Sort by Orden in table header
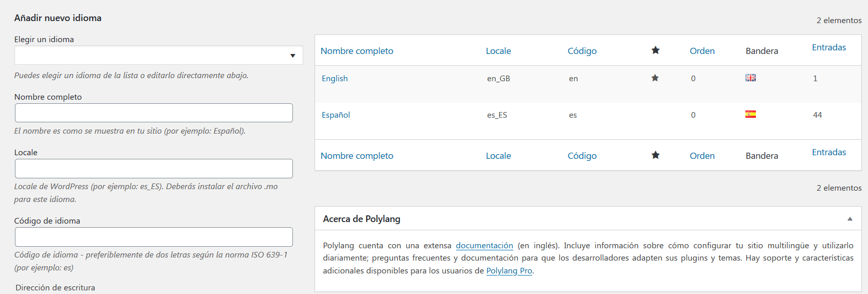 pyautogui.click(x=702, y=51)
